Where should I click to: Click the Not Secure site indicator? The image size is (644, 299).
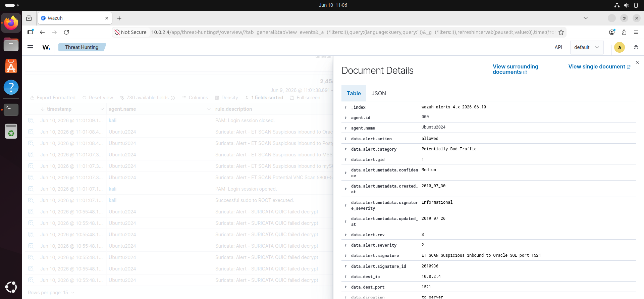pos(130,32)
